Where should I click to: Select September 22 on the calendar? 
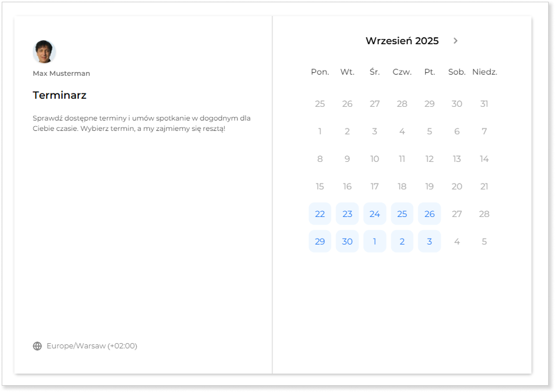(x=320, y=214)
